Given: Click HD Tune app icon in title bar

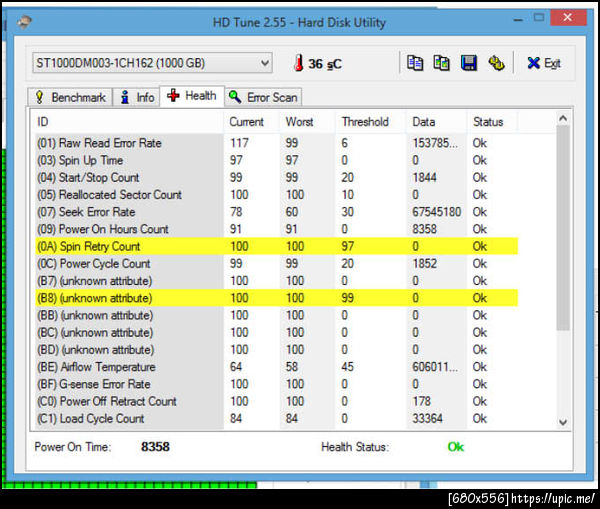Looking at the screenshot, I should [x=24, y=22].
